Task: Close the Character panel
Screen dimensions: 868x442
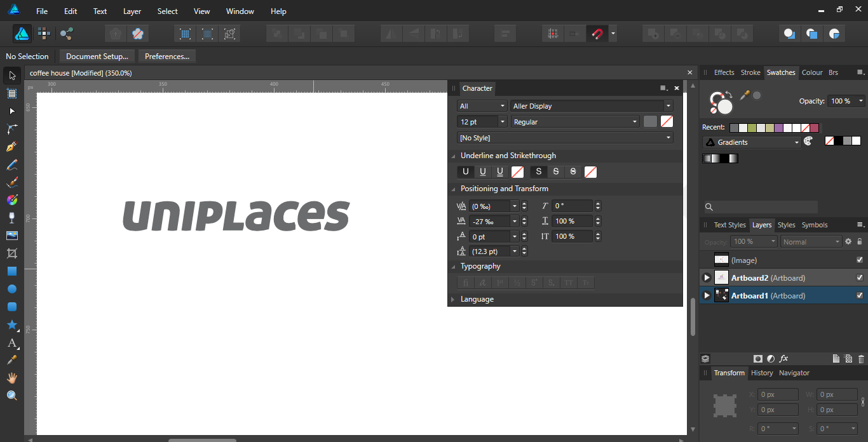Action: (x=677, y=88)
